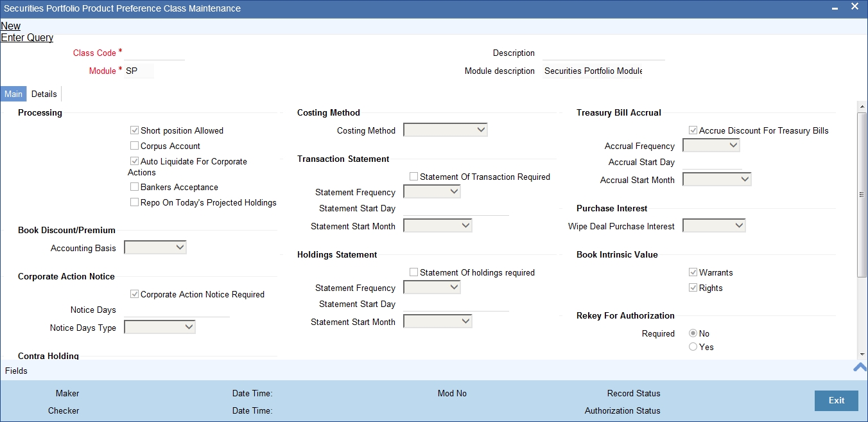Click the Maker label

tap(67, 393)
